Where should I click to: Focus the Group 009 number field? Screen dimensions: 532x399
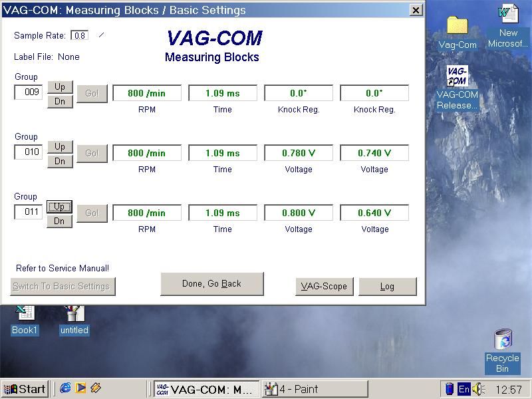pyautogui.click(x=28, y=92)
